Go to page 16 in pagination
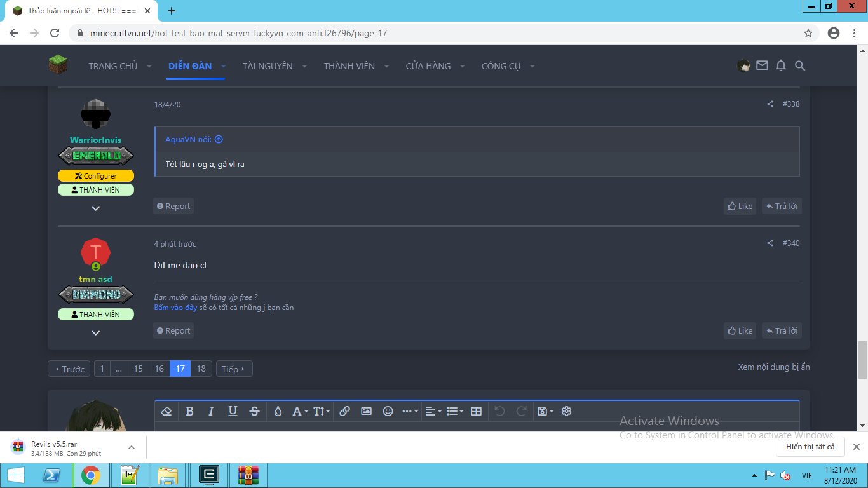The height and width of the screenshot is (488, 868). pos(159,369)
